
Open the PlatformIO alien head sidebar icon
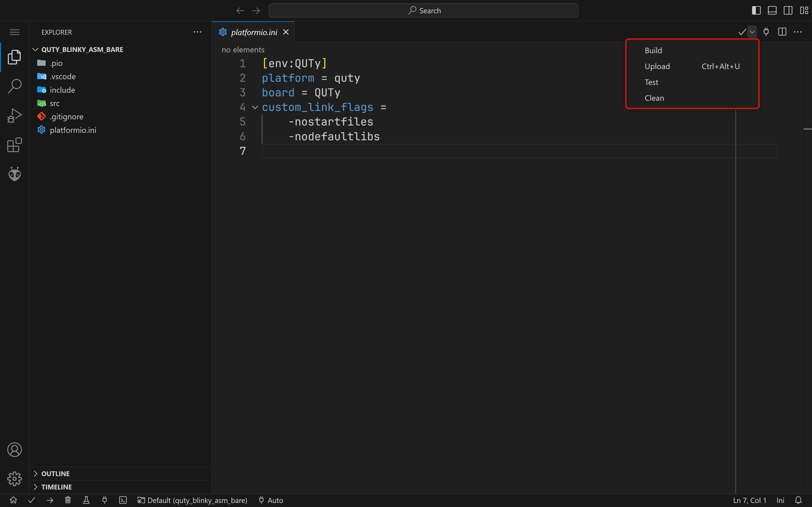click(x=14, y=174)
